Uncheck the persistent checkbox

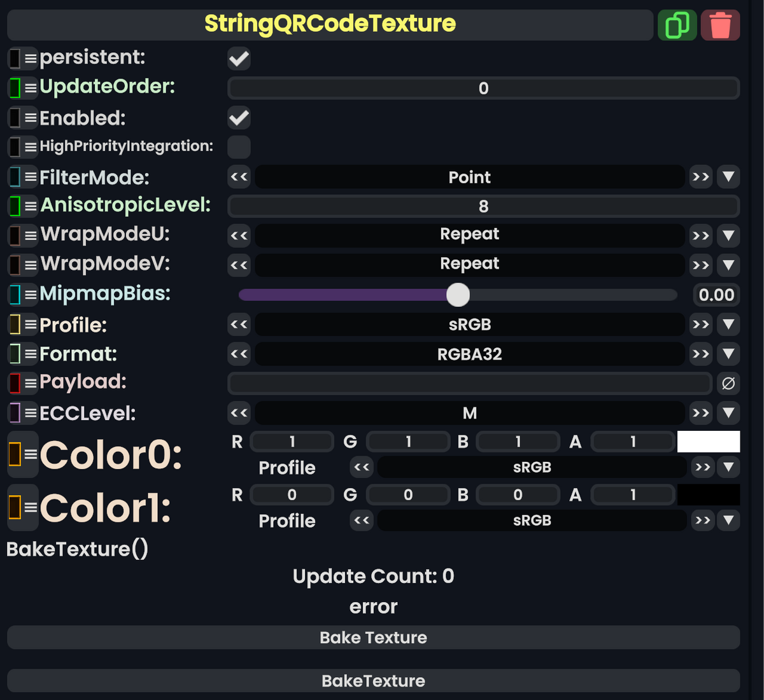point(239,59)
